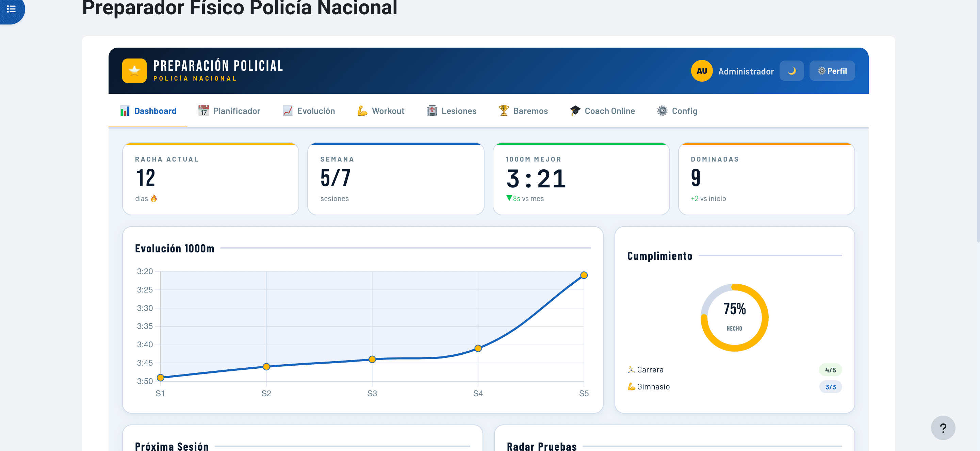Click the Dominadas 9 card
Viewport: 980px width, 451px height.
[x=766, y=179]
